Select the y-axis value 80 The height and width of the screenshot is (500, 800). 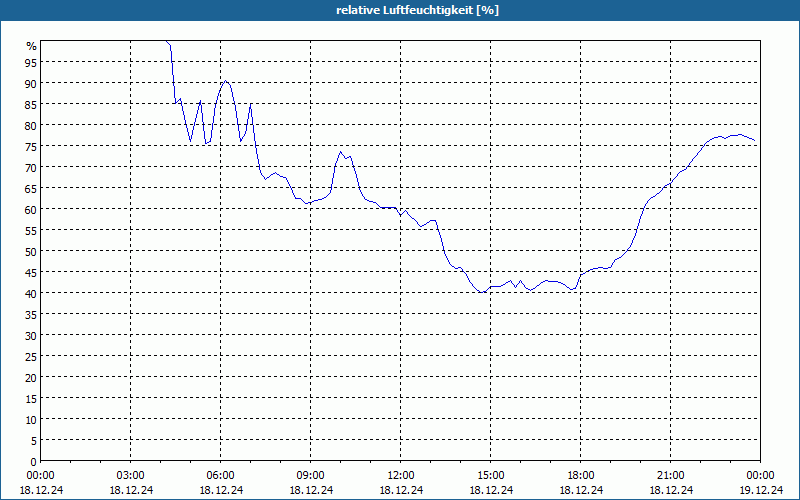tap(31, 125)
